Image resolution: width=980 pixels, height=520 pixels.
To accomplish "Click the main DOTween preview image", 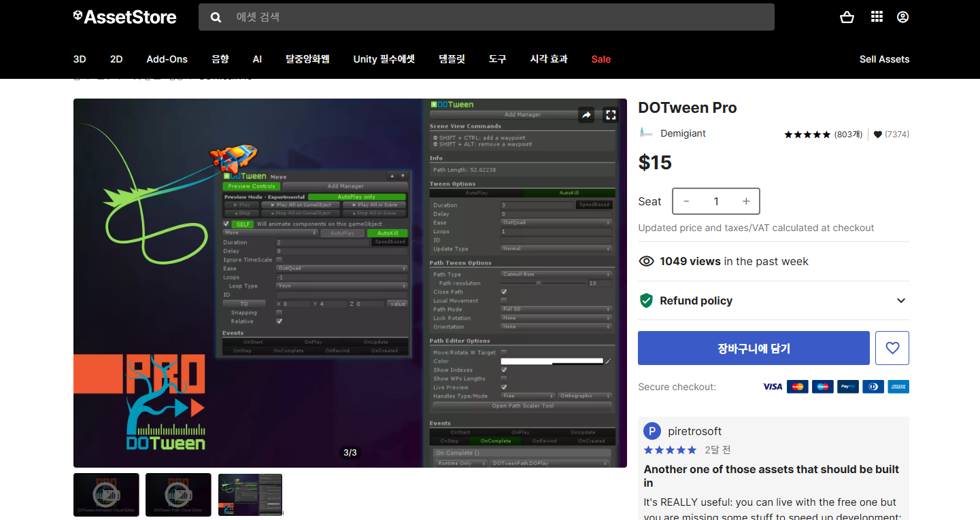I will [x=350, y=283].
